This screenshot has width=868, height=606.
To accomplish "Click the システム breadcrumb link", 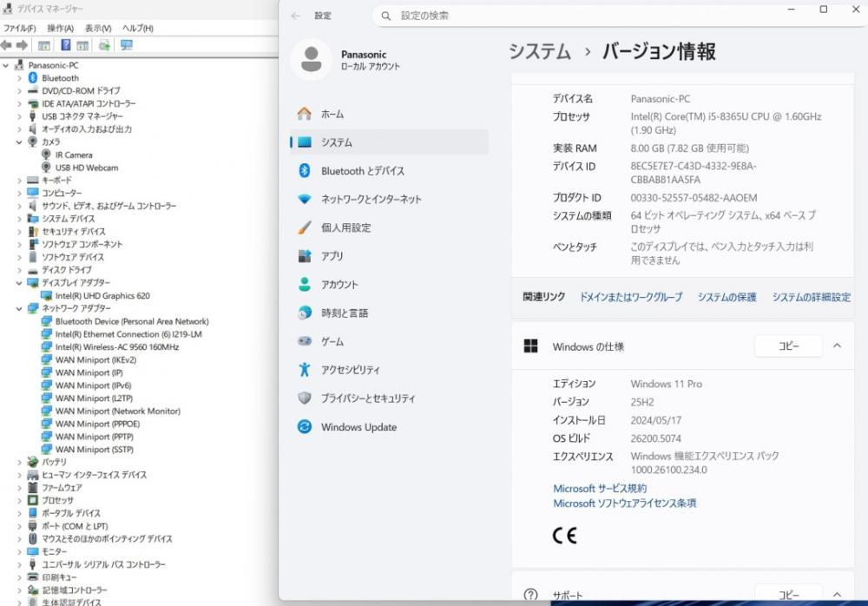I will coord(540,51).
